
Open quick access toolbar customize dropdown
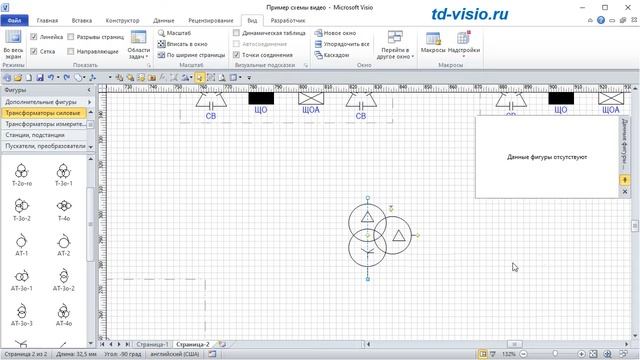pos(249,77)
